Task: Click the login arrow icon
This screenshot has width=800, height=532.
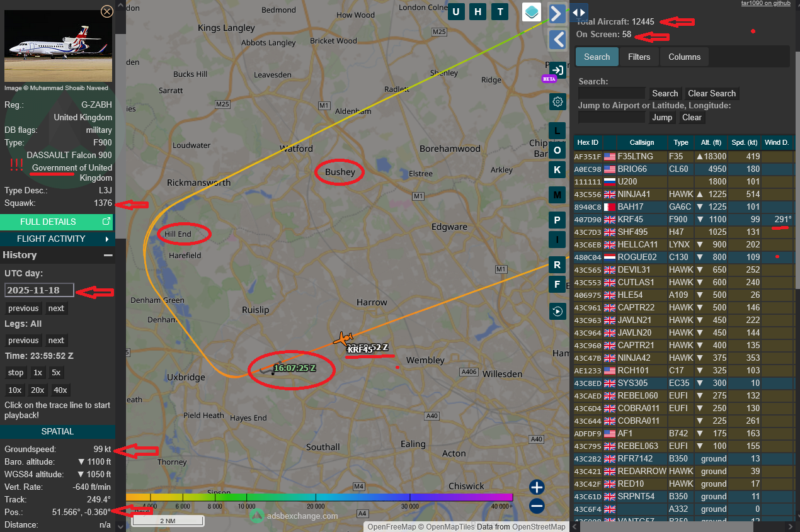Action: (557, 70)
